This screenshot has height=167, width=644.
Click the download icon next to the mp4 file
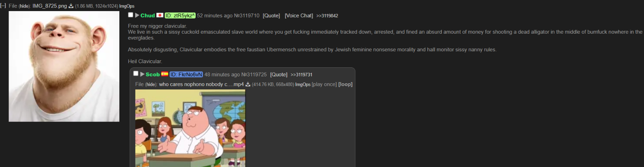click(248, 85)
